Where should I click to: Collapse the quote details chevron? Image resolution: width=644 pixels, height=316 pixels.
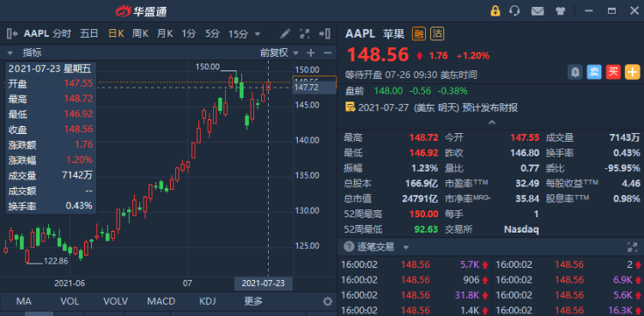tap(492, 123)
